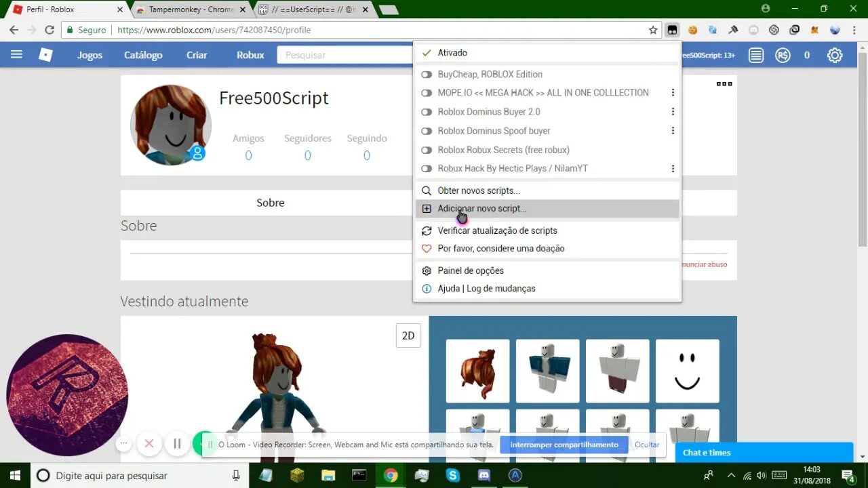This screenshot has width=868, height=488.
Task: Open Skype from the taskbar
Action: 453,475
